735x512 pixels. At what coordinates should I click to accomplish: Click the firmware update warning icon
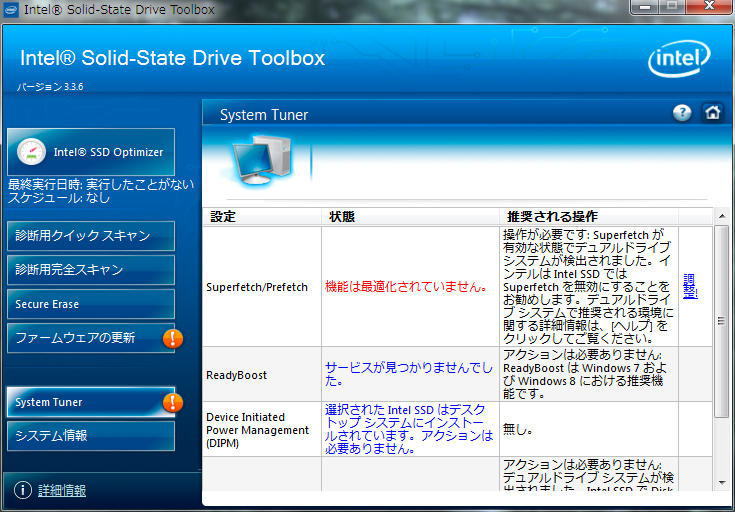(x=172, y=338)
